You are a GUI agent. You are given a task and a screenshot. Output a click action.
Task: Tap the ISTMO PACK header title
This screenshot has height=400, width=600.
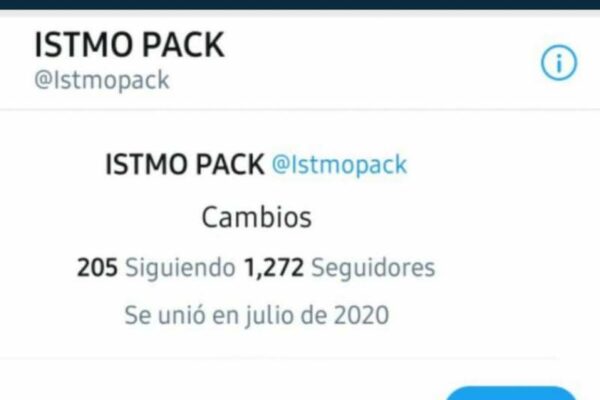129,45
